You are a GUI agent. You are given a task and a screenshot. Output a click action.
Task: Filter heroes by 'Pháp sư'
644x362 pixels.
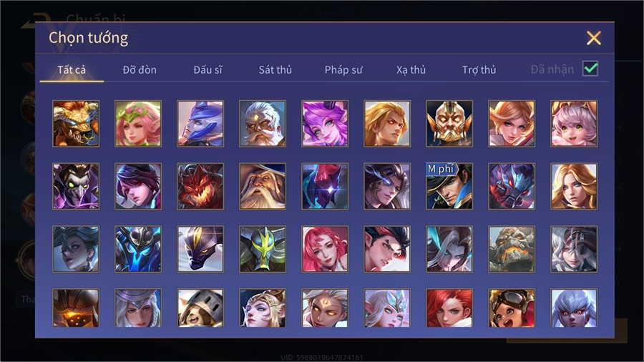pos(343,70)
